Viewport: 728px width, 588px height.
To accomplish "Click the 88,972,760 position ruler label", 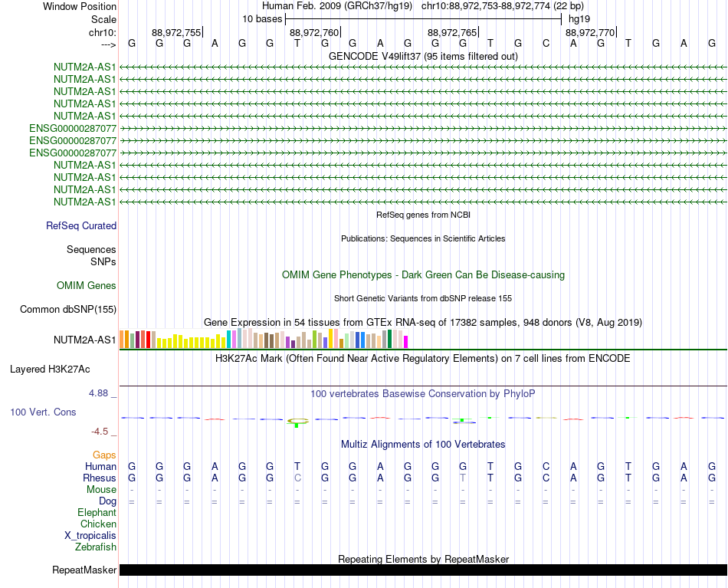I will [314, 32].
